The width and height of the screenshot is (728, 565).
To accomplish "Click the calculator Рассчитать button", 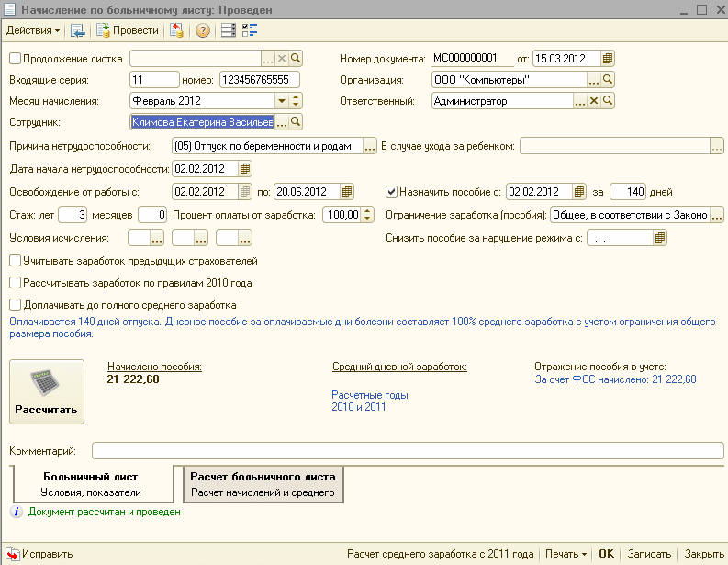I will coord(47,391).
